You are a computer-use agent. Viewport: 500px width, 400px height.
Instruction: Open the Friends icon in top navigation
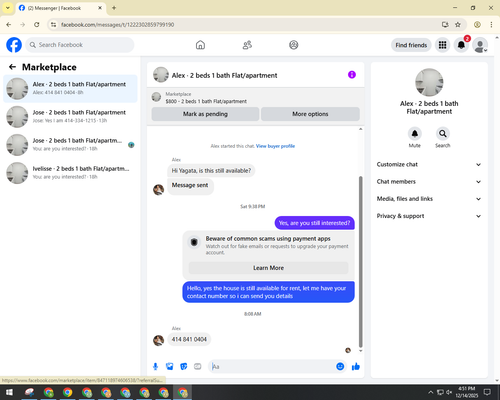tap(247, 45)
